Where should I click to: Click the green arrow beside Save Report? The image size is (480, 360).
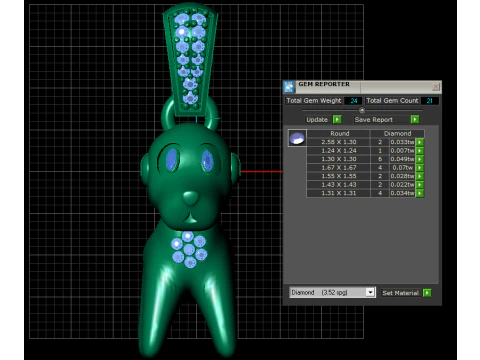415,119
